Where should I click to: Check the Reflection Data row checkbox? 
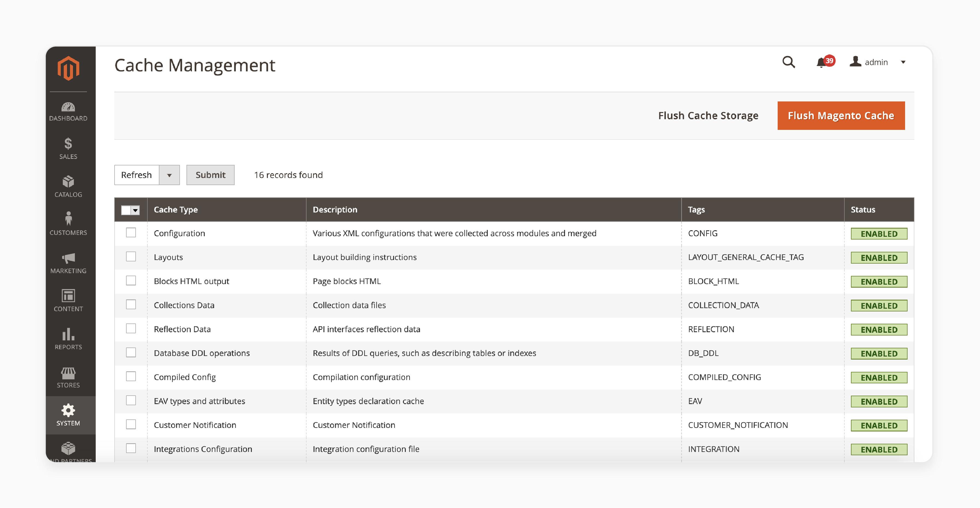[x=131, y=328]
